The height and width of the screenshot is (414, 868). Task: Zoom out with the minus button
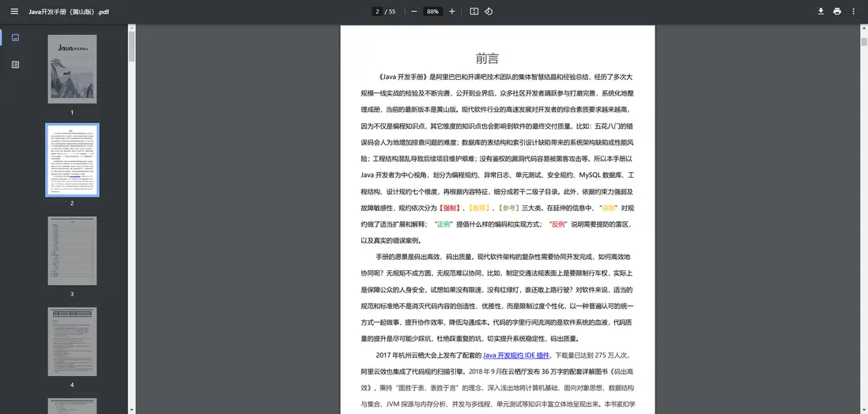[414, 11]
